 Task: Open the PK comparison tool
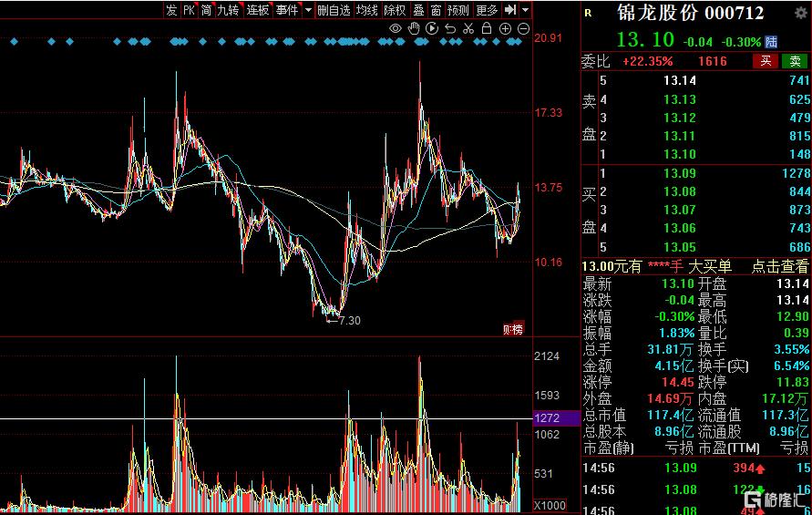click(x=189, y=10)
